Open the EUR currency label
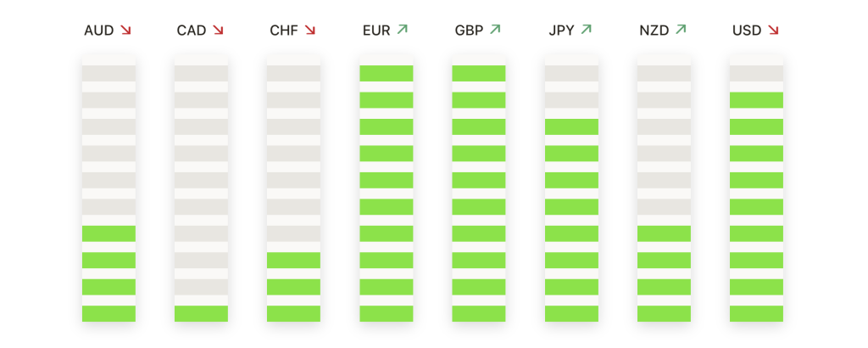Screen dimensions: 868x348 pos(376,31)
